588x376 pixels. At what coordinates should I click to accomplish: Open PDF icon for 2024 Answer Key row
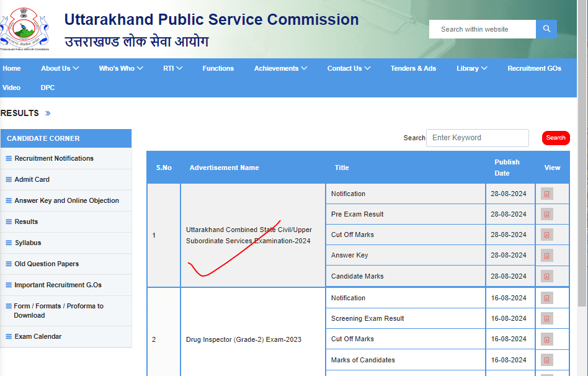[x=546, y=256]
